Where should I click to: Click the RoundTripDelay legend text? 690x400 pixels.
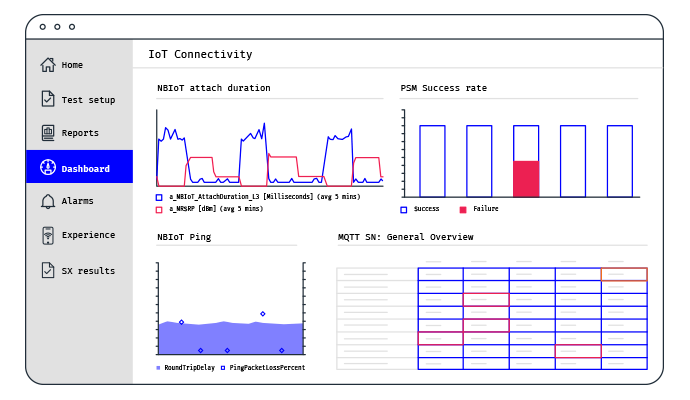190,367
